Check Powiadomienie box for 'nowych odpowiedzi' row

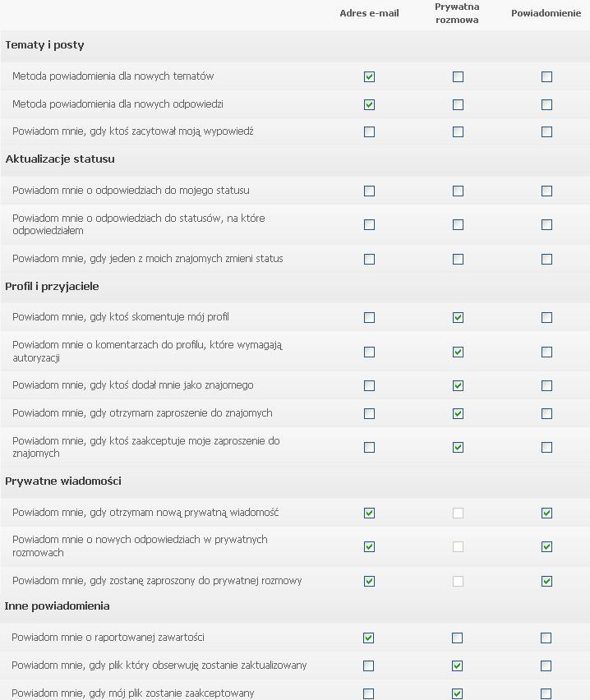pyautogui.click(x=546, y=105)
